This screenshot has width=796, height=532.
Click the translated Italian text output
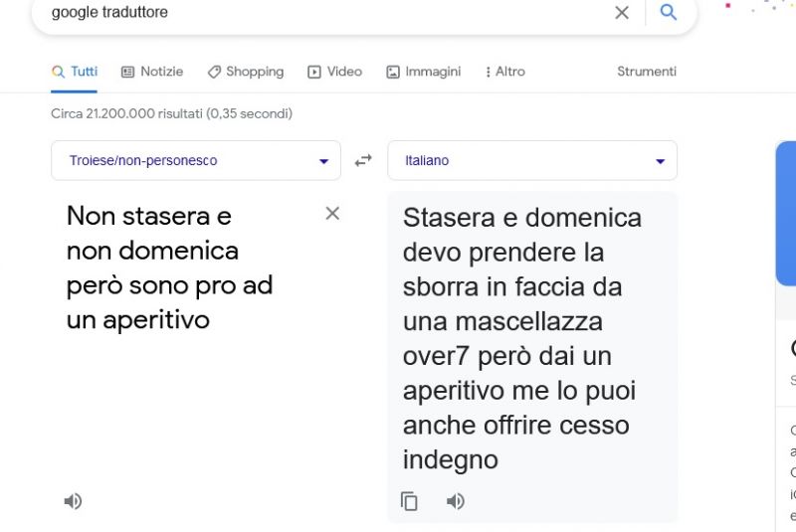click(x=522, y=338)
